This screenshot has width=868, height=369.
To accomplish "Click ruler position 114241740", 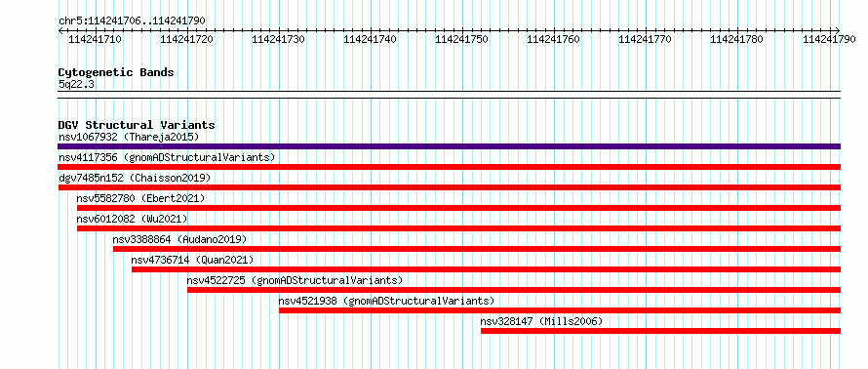I will coord(371,39).
